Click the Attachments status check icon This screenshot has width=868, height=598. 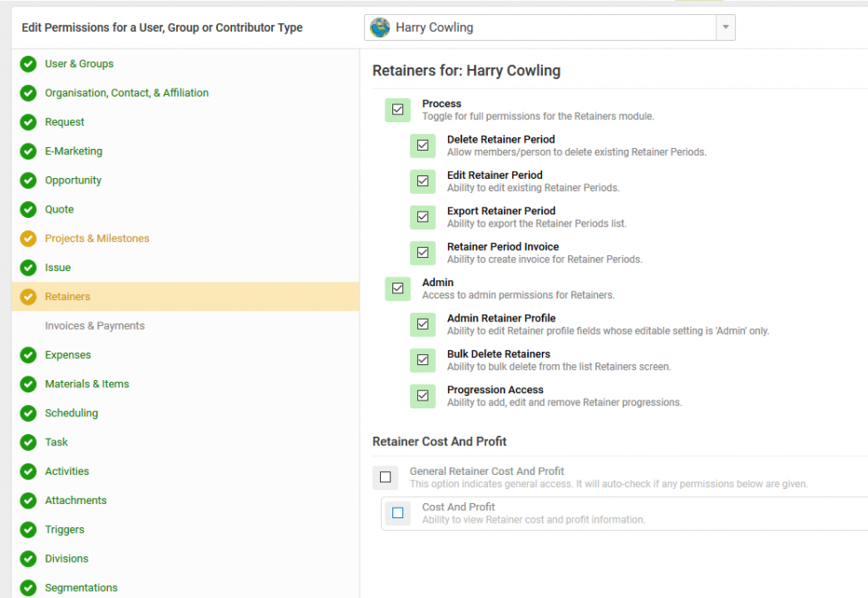tap(28, 501)
